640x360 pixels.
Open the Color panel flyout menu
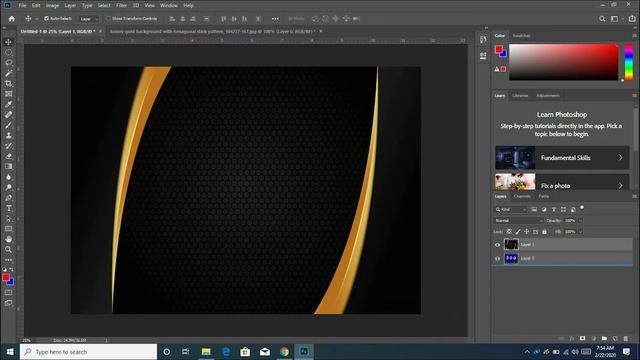point(634,36)
